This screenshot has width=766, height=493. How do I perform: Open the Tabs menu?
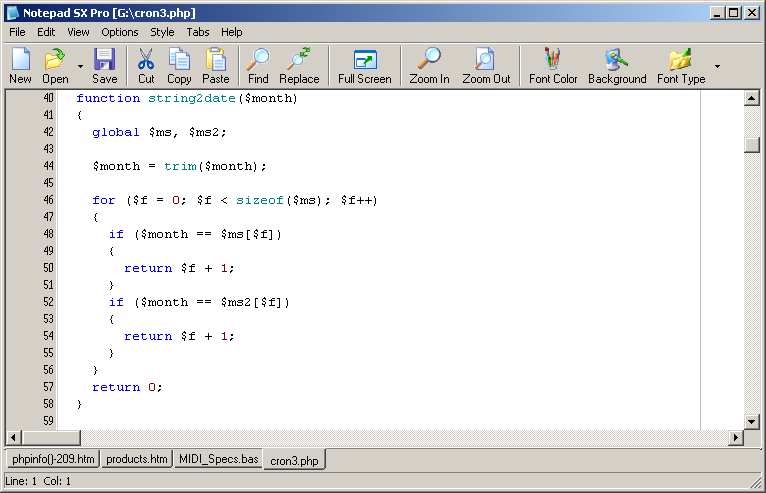(198, 32)
